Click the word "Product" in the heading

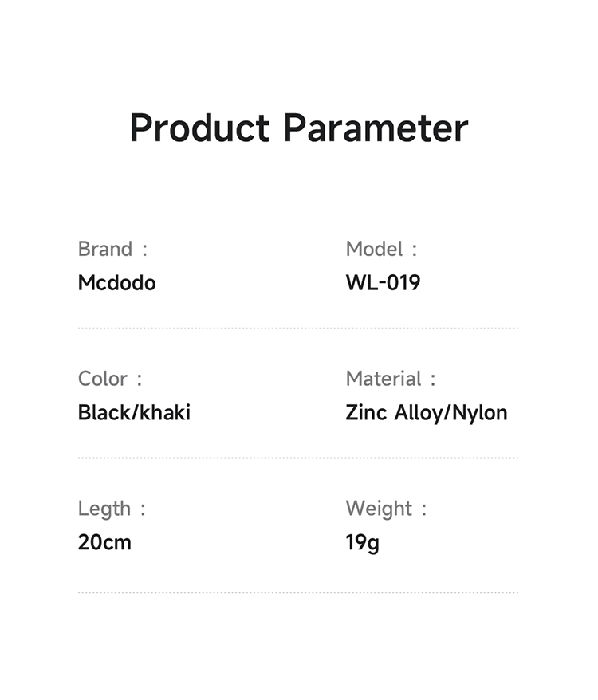(x=199, y=128)
